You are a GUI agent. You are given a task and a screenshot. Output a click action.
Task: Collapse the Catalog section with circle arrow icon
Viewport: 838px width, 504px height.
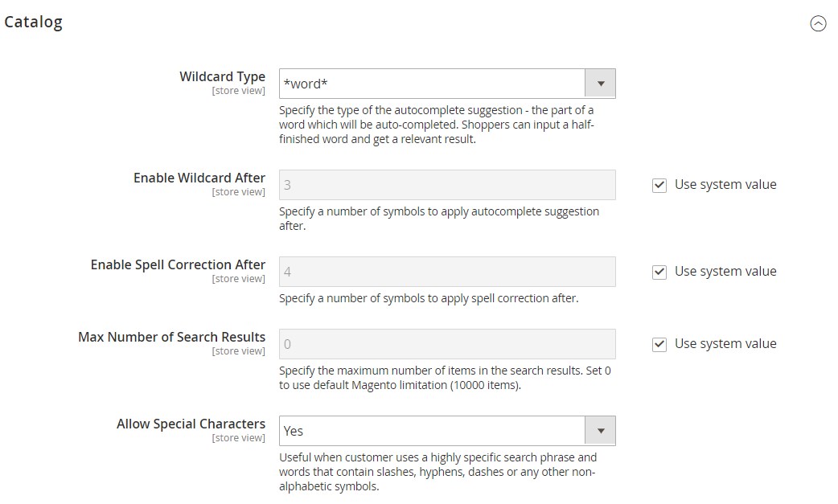click(x=818, y=24)
